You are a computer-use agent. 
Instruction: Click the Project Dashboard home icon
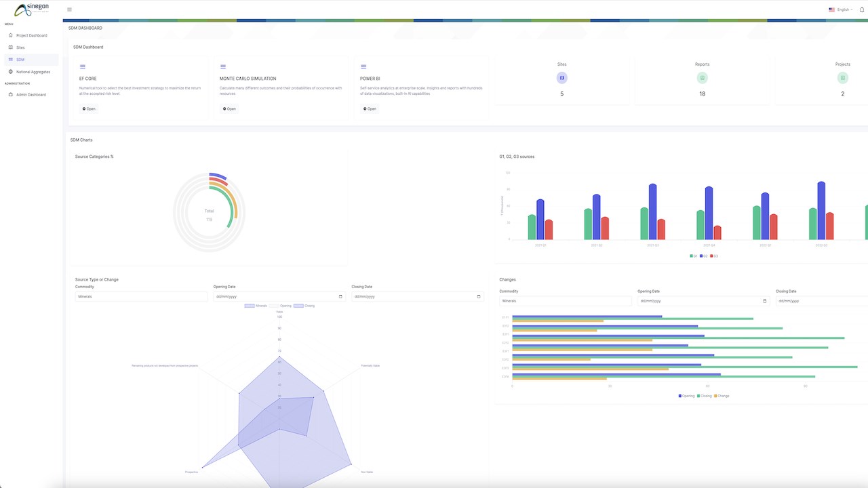click(10, 35)
